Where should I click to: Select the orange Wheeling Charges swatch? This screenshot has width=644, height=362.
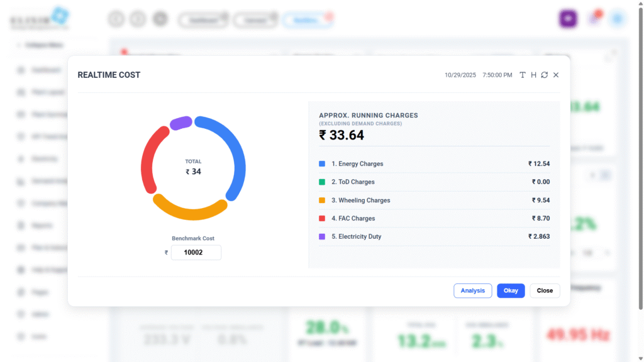pos(322,200)
